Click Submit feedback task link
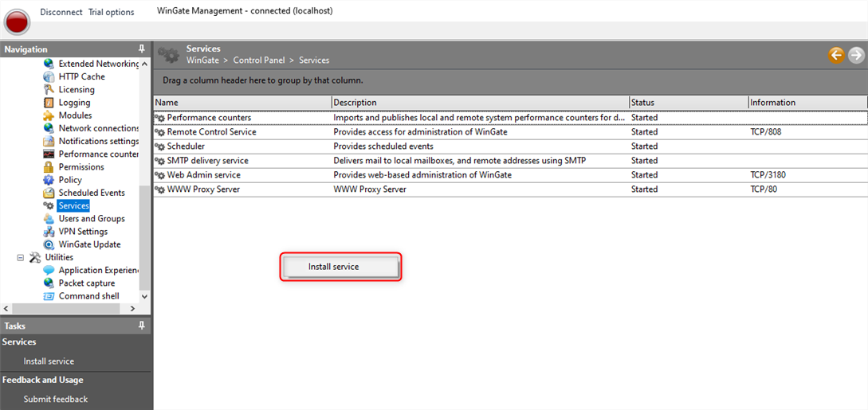This screenshot has height=410, width=868. 55,399
